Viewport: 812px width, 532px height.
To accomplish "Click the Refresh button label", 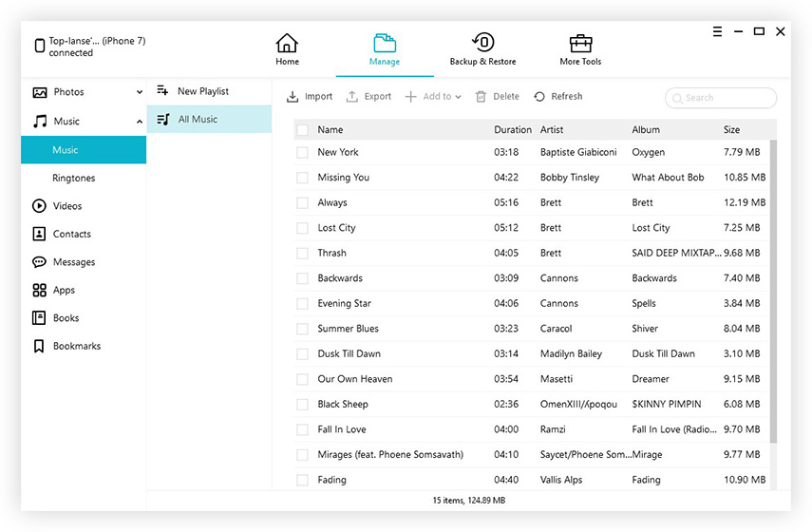I will coord(567,96).
